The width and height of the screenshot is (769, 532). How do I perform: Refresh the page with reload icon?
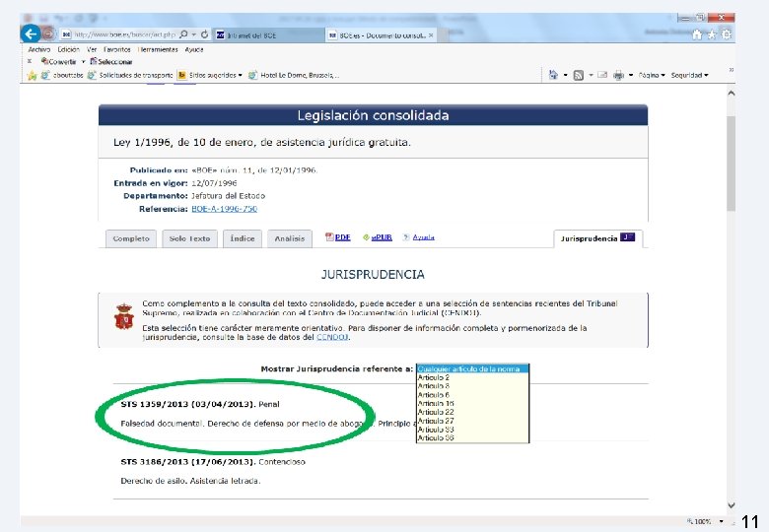pyautogui.click(x=204, y=34)
